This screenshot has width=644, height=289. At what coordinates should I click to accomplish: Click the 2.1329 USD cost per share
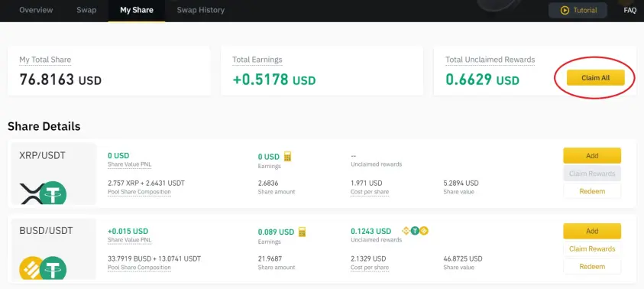click(x=368, y=258)
